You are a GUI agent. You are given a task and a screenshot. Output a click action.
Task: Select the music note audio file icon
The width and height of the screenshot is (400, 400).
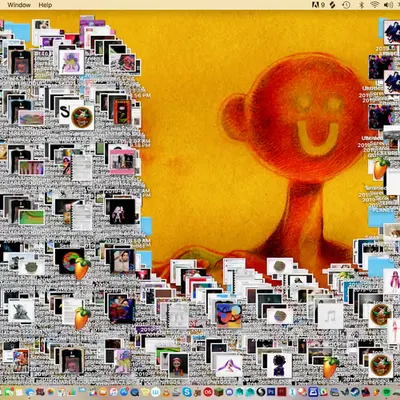pyautogui.click(x=330, y=316)
